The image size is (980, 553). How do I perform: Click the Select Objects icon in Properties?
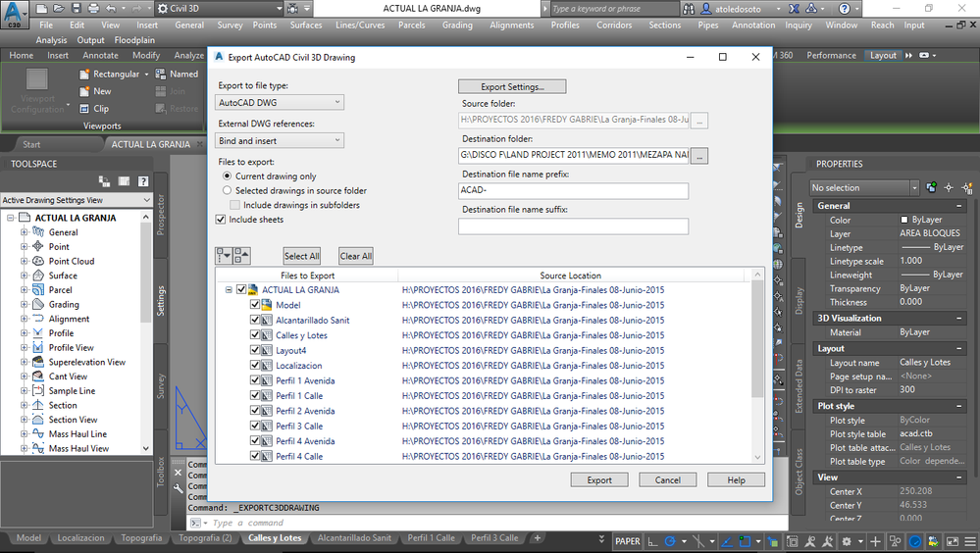949,187
